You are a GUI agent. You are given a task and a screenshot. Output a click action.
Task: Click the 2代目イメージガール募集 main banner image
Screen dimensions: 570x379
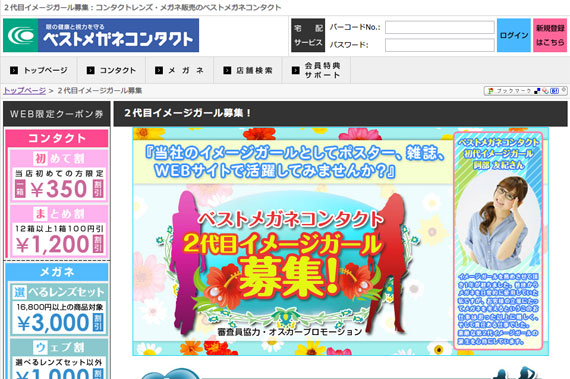pyautogui.click(x=340, y=241)
